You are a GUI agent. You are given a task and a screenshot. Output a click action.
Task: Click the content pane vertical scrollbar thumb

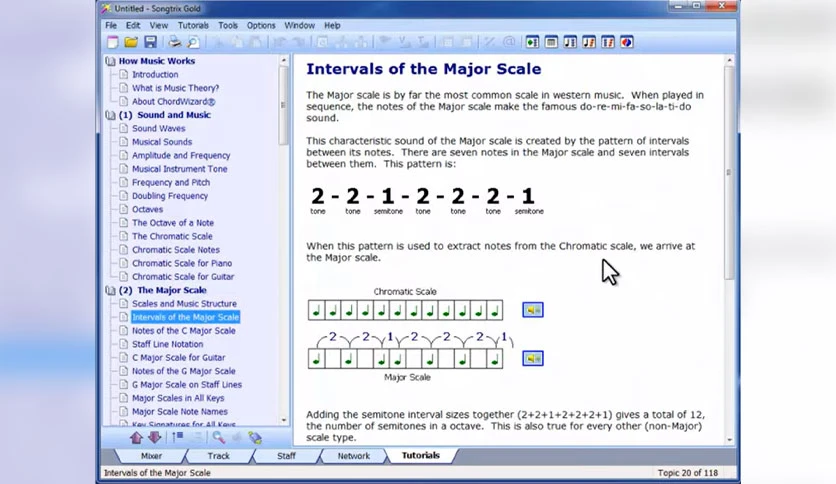pyautogui.click(x=729, y=172)
